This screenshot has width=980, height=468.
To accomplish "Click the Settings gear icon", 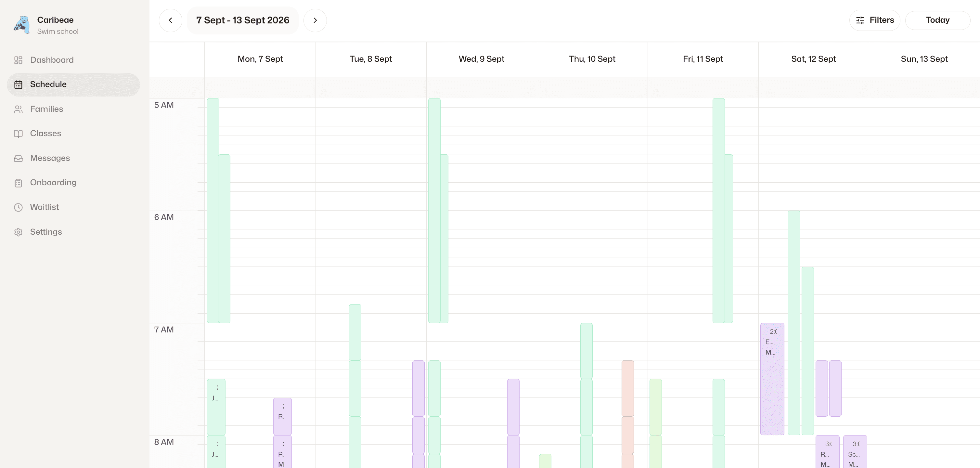I will tap(18, 232).
